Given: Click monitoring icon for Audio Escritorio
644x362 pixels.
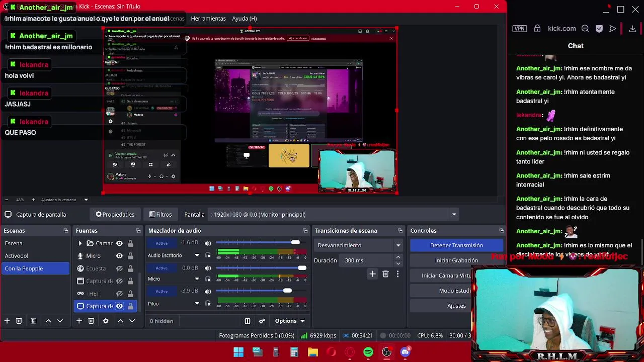Looking at the screenshot, I should click(x=208, y=255).
